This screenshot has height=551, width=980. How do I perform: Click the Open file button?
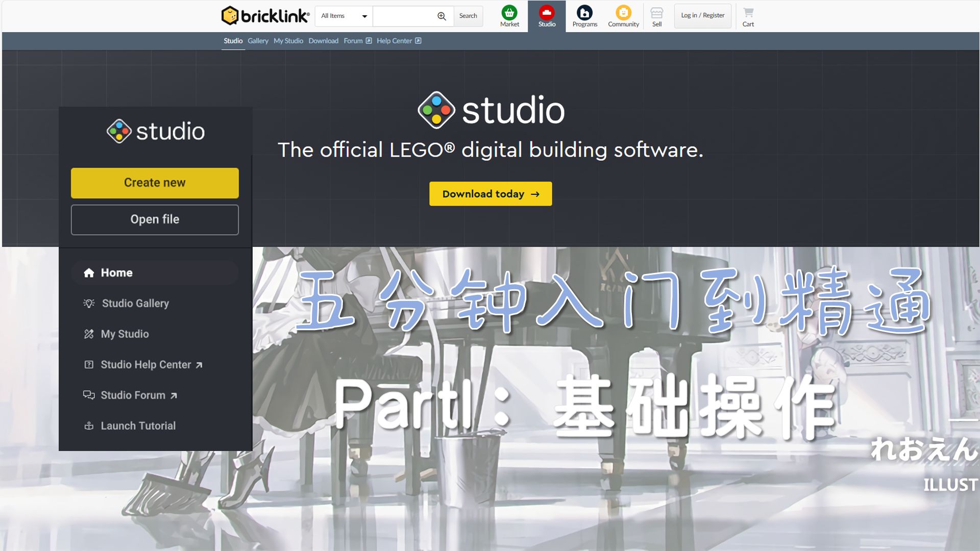155,219
